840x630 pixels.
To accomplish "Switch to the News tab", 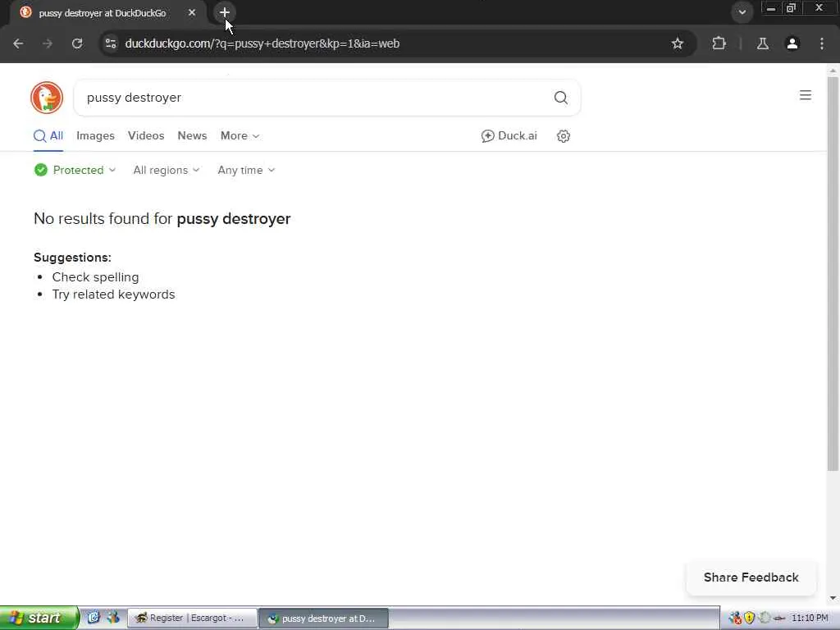I will 192,136.
